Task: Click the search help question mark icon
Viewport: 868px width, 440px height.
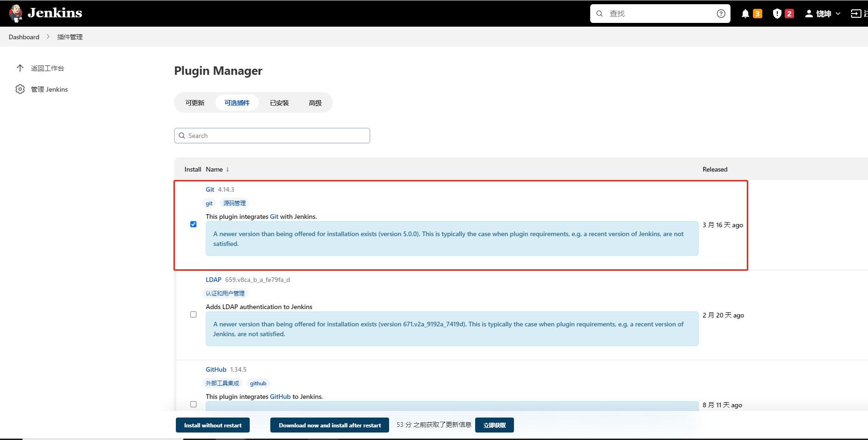Action: click(x=721, y=14)
